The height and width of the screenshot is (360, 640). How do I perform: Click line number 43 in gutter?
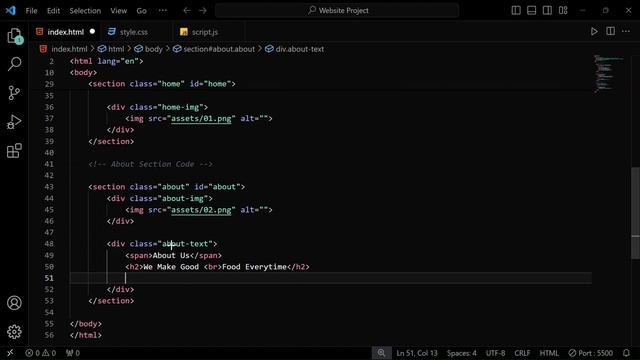[x=49, y=187]
